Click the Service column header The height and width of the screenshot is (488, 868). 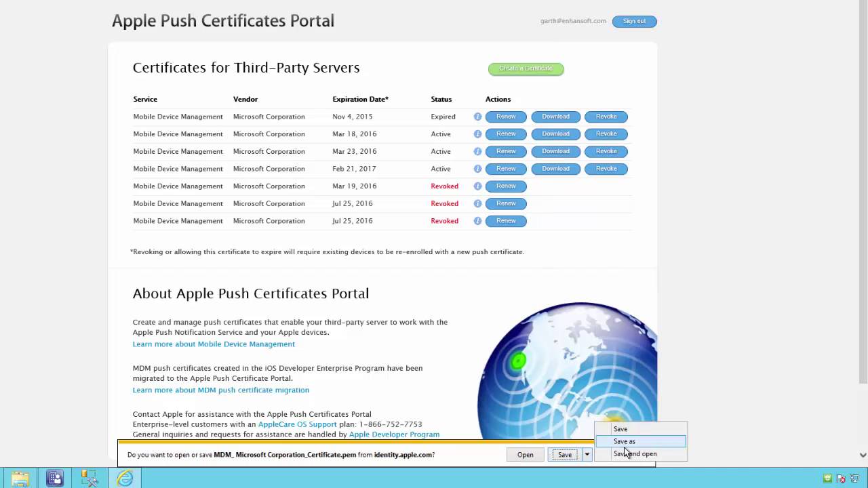[145, 100]
